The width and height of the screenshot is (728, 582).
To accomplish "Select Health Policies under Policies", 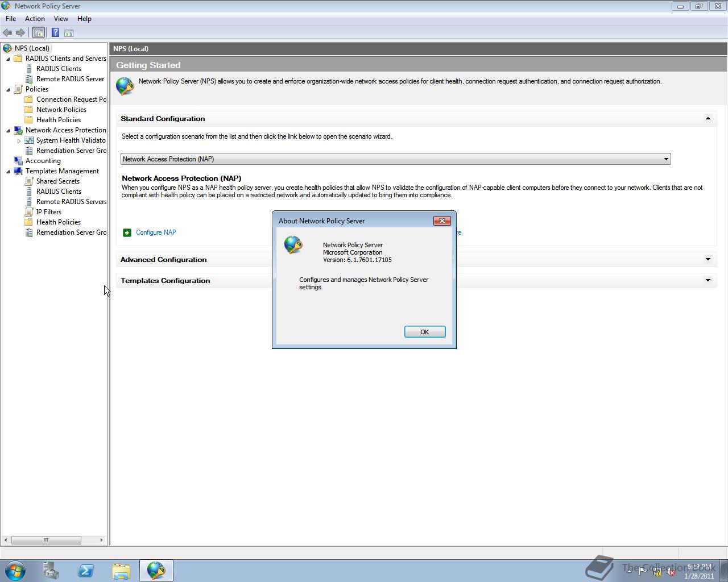I will [x=59, y=120].
